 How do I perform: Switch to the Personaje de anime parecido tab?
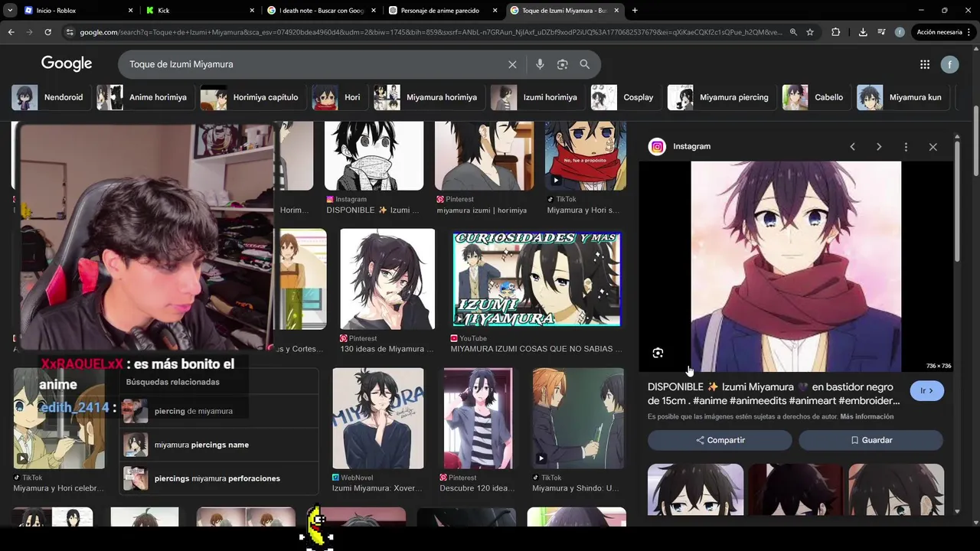(442, 11)
